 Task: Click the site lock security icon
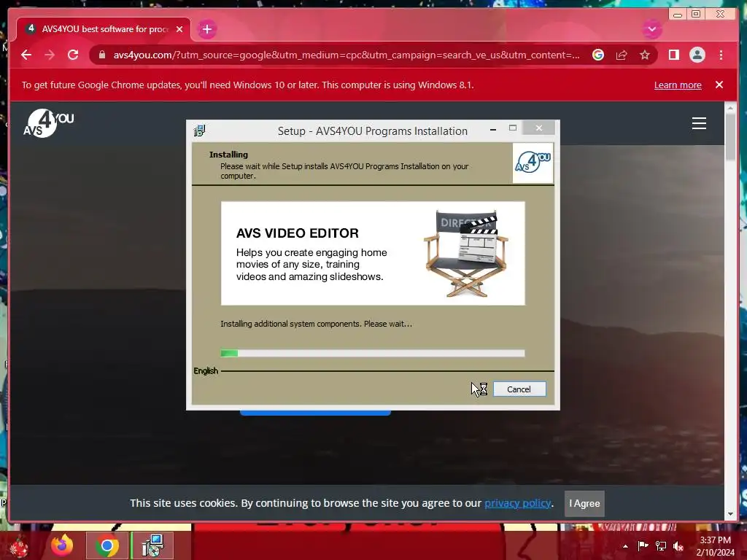tap(102, 55)
